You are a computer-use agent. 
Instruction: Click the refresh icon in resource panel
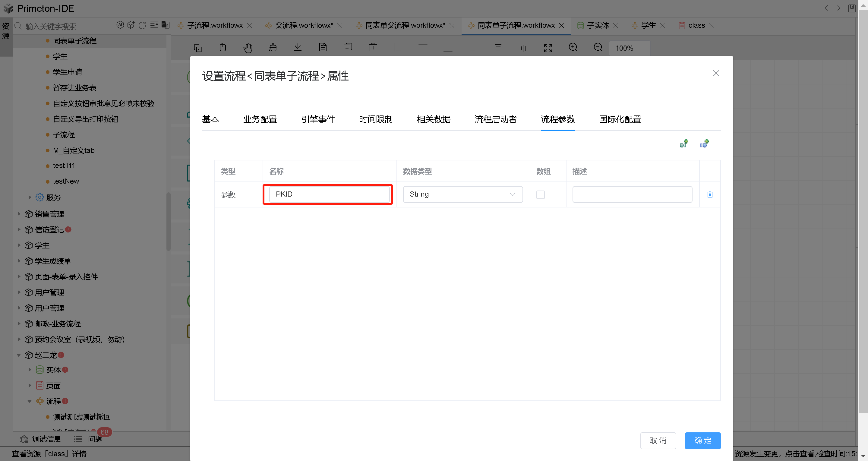[x=142, y=25]
